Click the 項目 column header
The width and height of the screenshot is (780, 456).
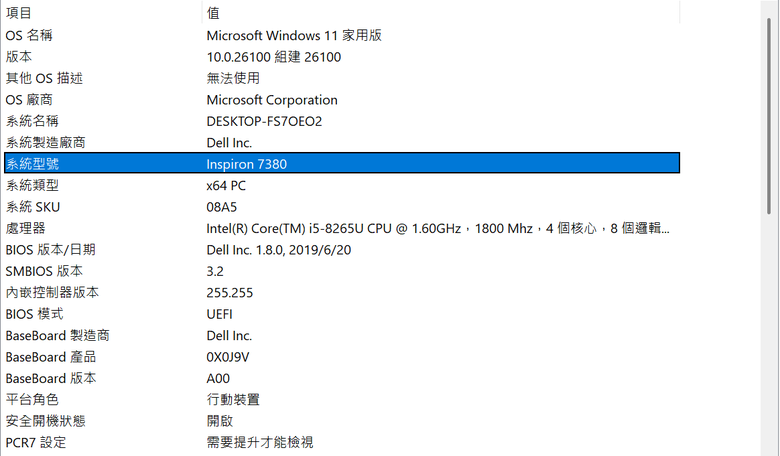[102, 12]
